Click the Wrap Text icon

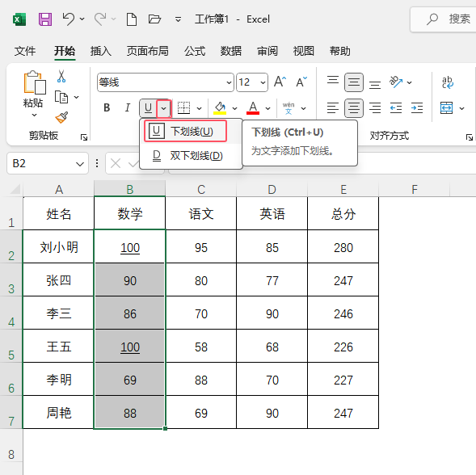tap(447, 82)
